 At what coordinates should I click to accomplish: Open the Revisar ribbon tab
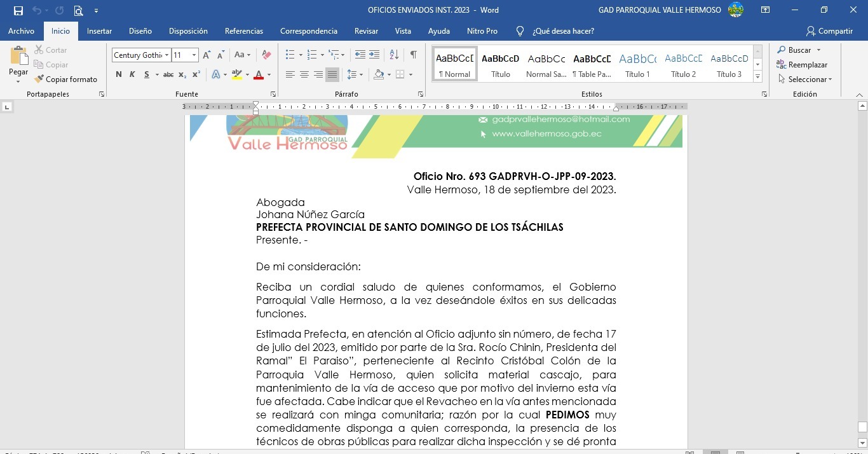click(366, 31)
